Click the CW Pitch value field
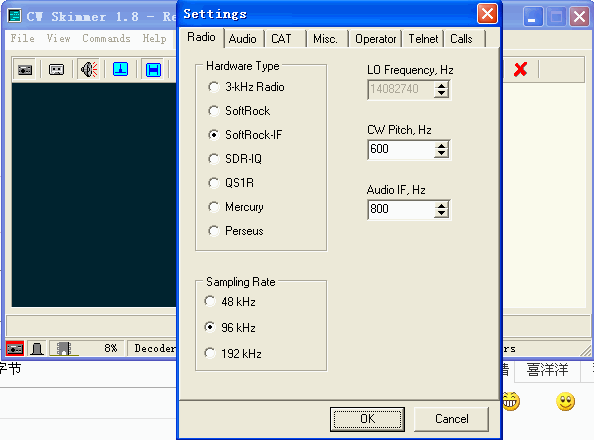Image resolution: width=594 pixels, height=440 pixels. pos(401,149)
